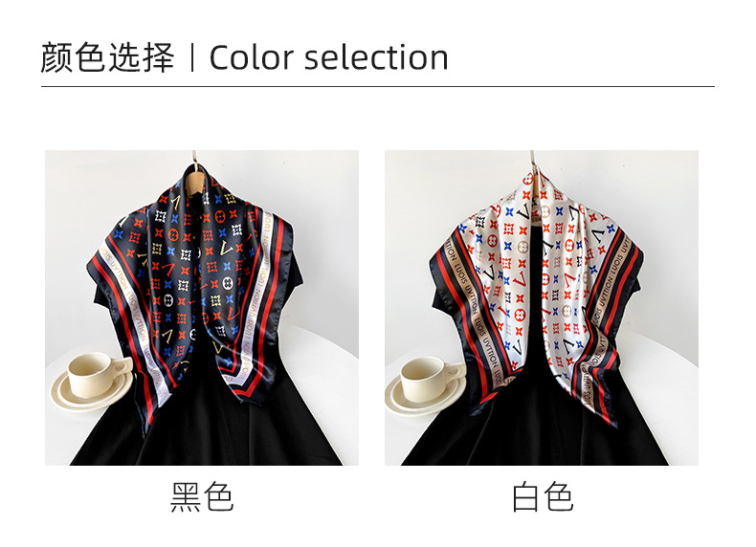Screen dimensions: 756x547
Task: Click the 白色 color label
Action: (542, 496)
